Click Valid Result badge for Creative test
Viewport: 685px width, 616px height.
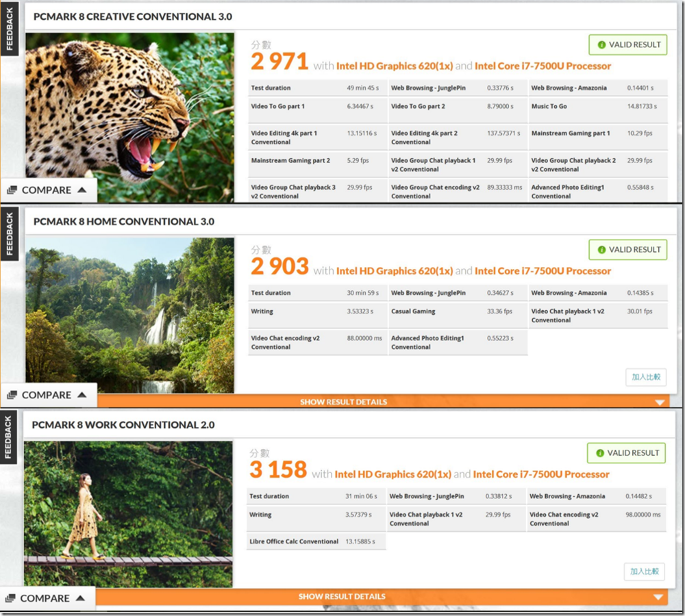pos(627,44)
